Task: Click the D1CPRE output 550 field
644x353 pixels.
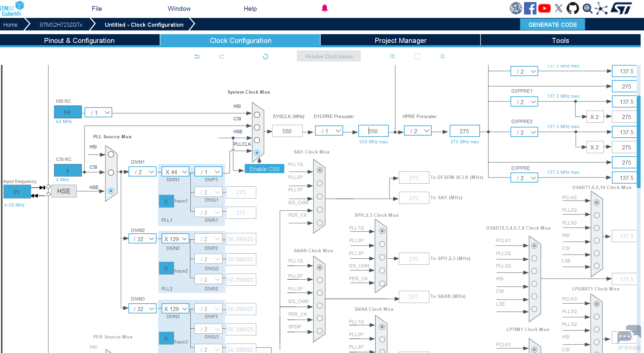Action: click(374, 131)
